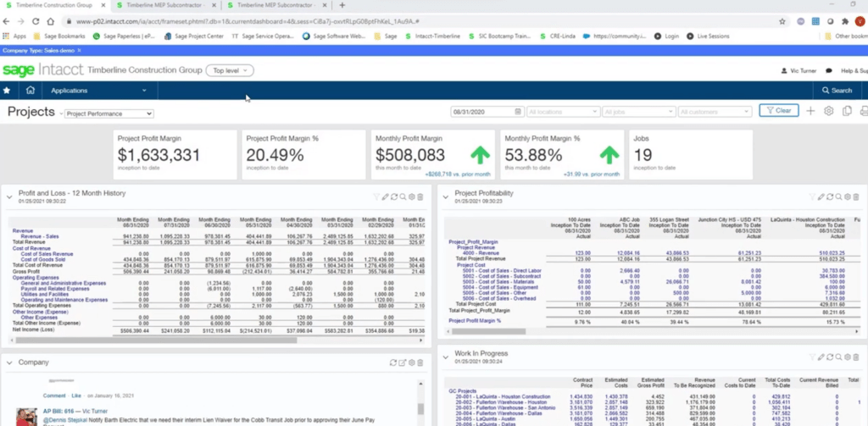The height and width of the screenshot is (426, 868).
Task: Refresh the Project Profitability panel
Action: point(831,197)
